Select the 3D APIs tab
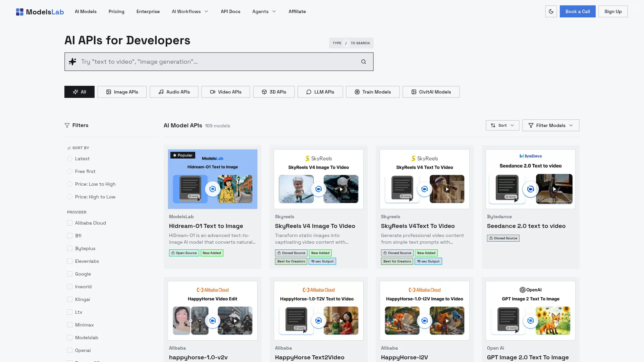This screenshot has height=362, width=644. point(274,92)
